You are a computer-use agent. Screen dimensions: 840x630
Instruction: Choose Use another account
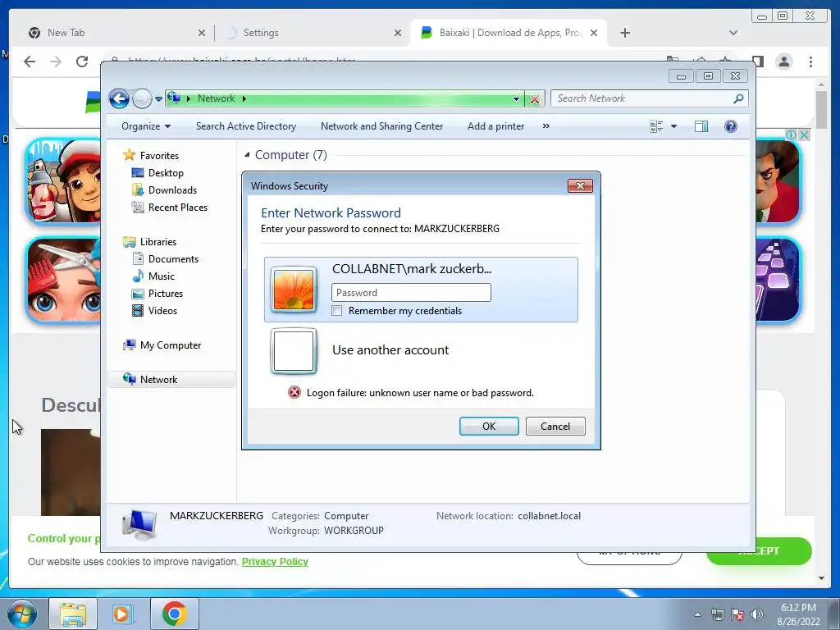(x=390, y=349)
